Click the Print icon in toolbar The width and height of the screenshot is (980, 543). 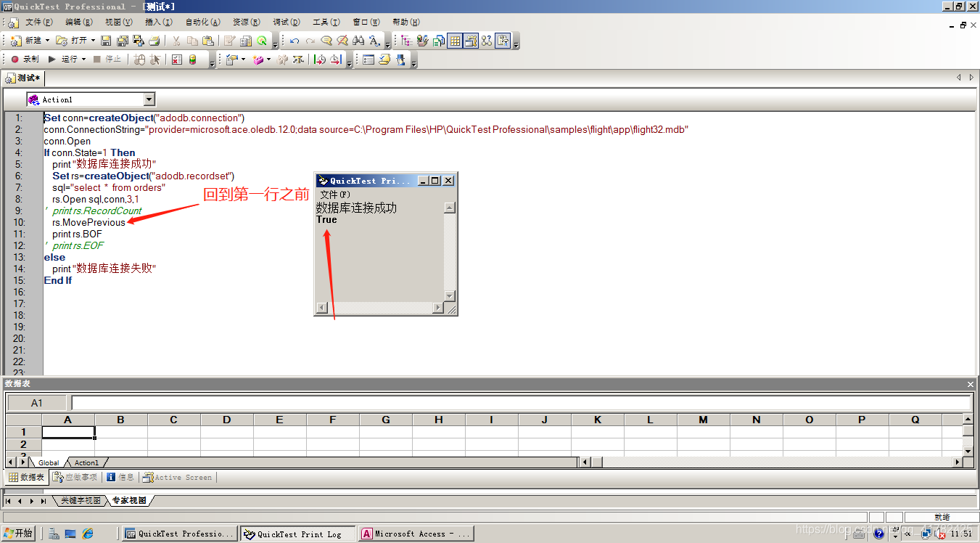tap(155, 41)
